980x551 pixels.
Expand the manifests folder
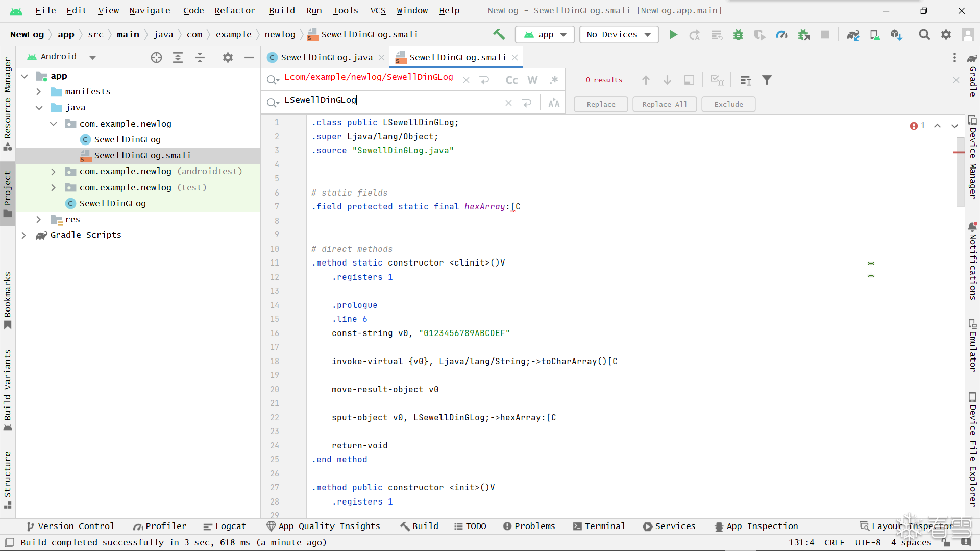(39, 92)
